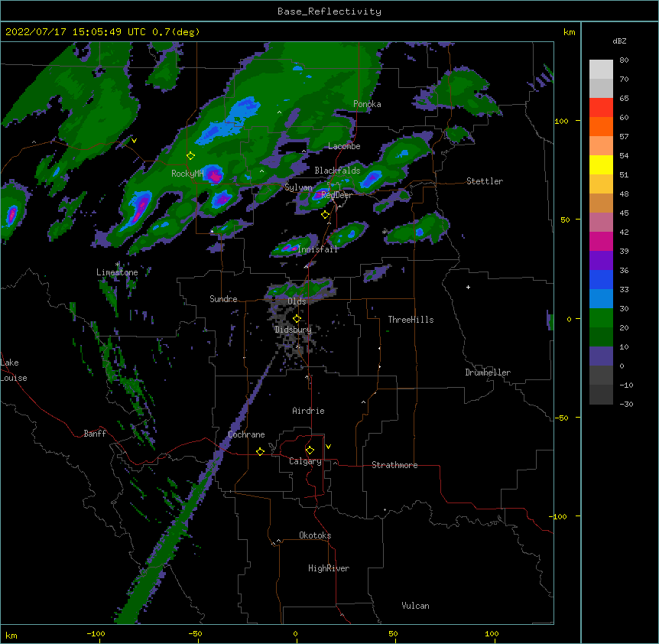Click yellow diamond marker above Calgary label
This screenshot has width=659, height=644.
coord(310,450)
